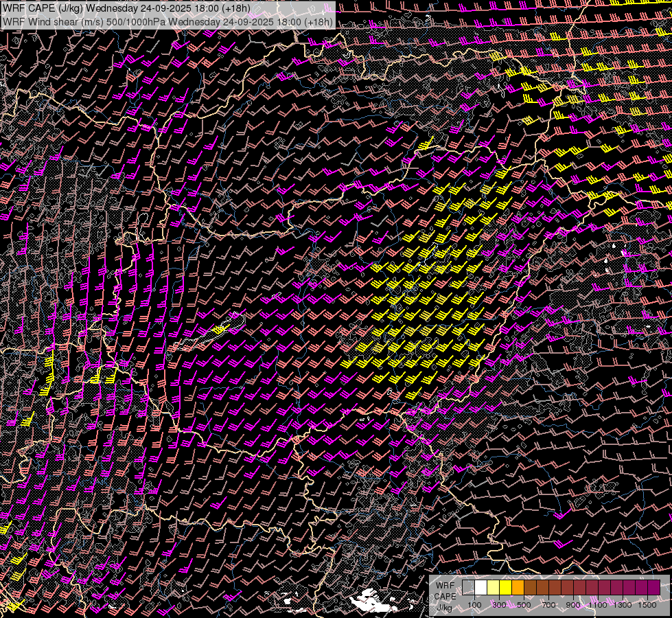
Task: Click the pale yellow legend swatch
Action: pos(493,588)
